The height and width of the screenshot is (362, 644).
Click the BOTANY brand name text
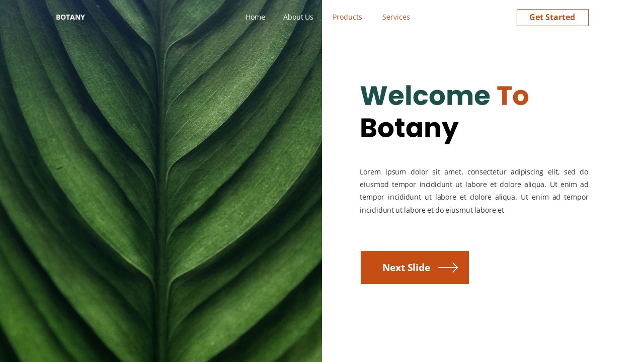point(70,17)
